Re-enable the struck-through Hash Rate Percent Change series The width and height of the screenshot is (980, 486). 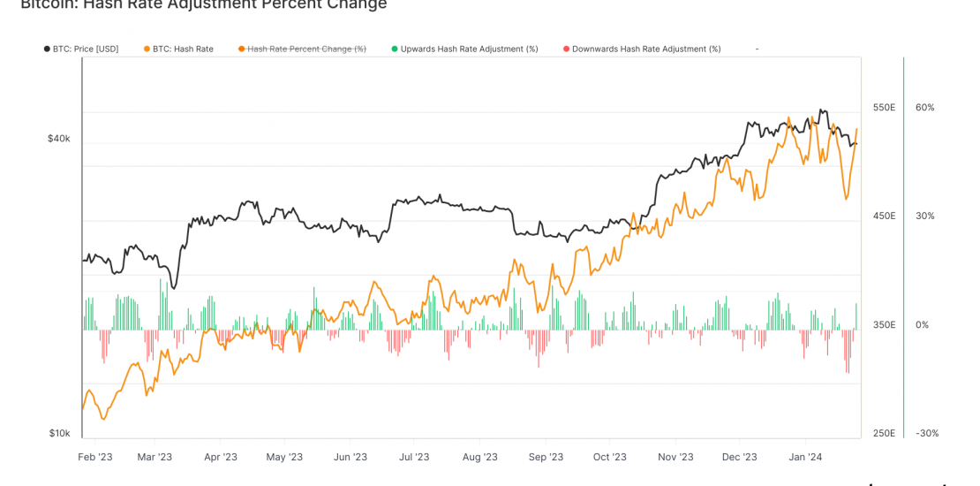[306, 49]
